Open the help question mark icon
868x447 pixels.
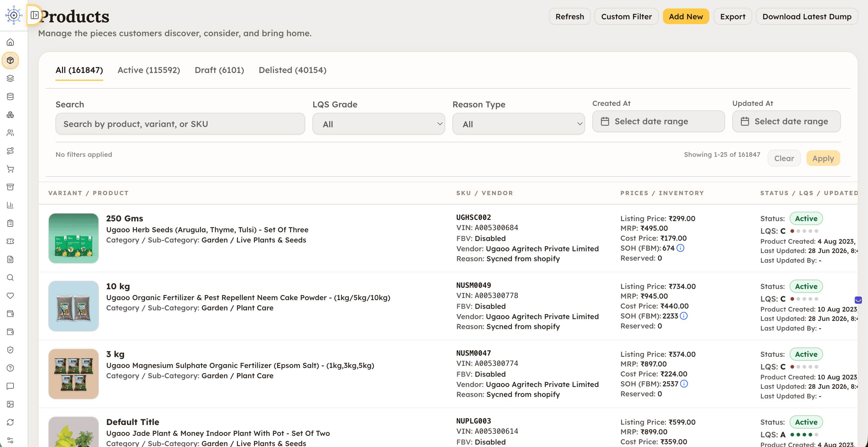[x=11, y=368]
